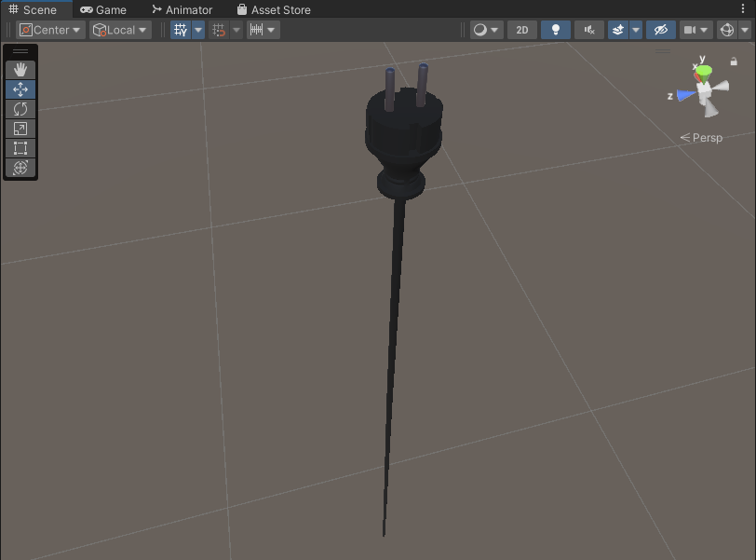Select the Rect Transform tool

[x=20, y=148]
